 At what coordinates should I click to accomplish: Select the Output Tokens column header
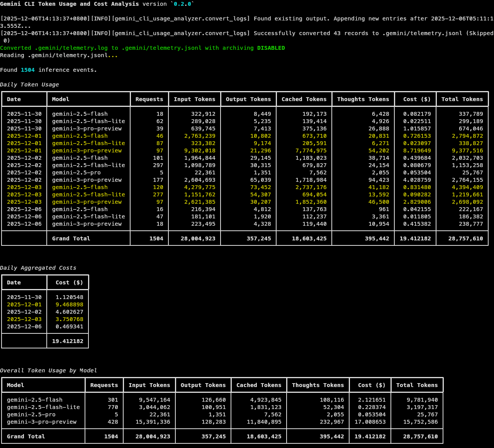(x=248, y=99)
